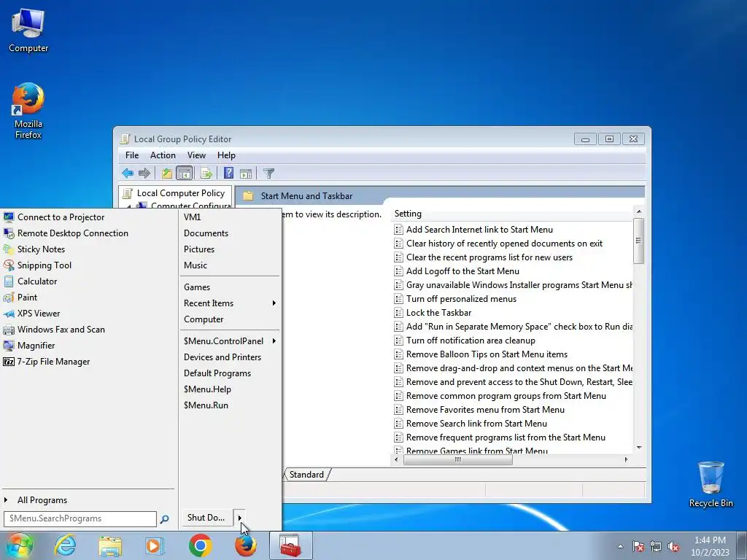Click scroll down arrow of settings list

[x=639, y=448]
